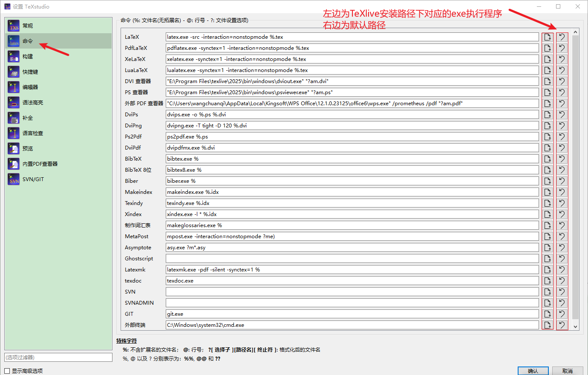
Task: Browse file for 外部 PDF 查看器 command
Action: coord(548,103)
